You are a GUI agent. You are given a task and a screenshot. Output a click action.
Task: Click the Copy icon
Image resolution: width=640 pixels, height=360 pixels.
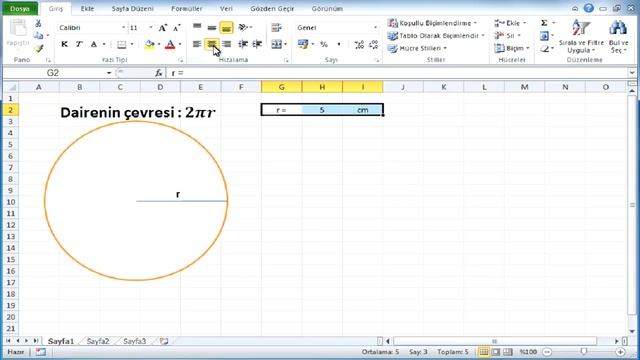(x=38, y=36)
